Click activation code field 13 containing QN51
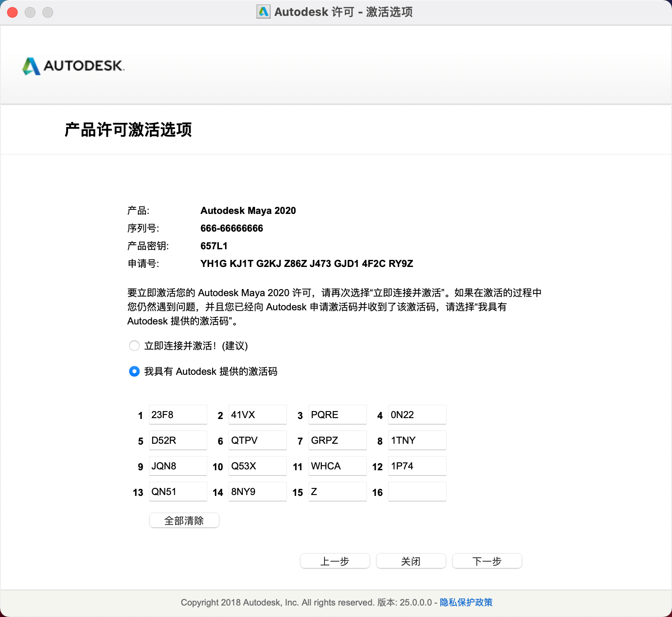The image size is (672, 617). click(x=178, y=491)
